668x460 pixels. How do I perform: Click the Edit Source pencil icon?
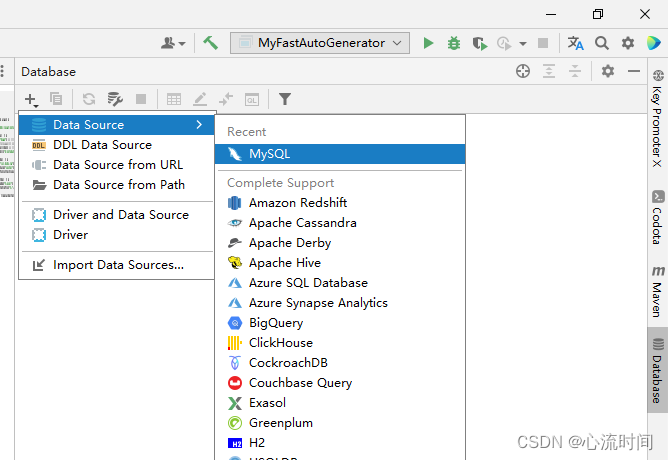(x=200, y=99)
